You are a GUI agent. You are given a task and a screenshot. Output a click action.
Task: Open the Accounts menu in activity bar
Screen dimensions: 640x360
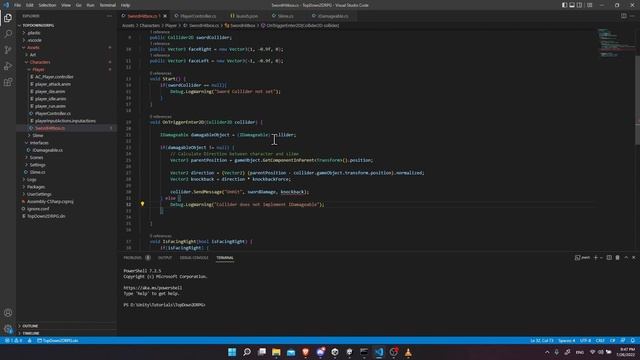(8, 313)
